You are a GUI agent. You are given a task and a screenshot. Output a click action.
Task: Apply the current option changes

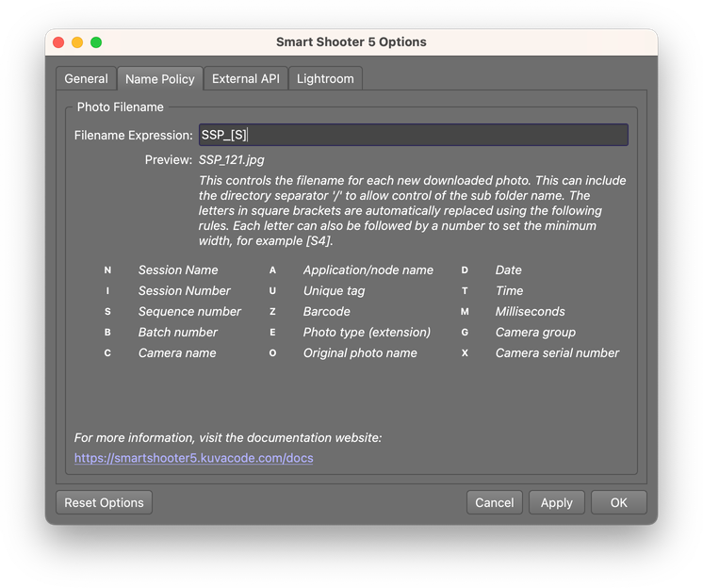pos(556,502)
